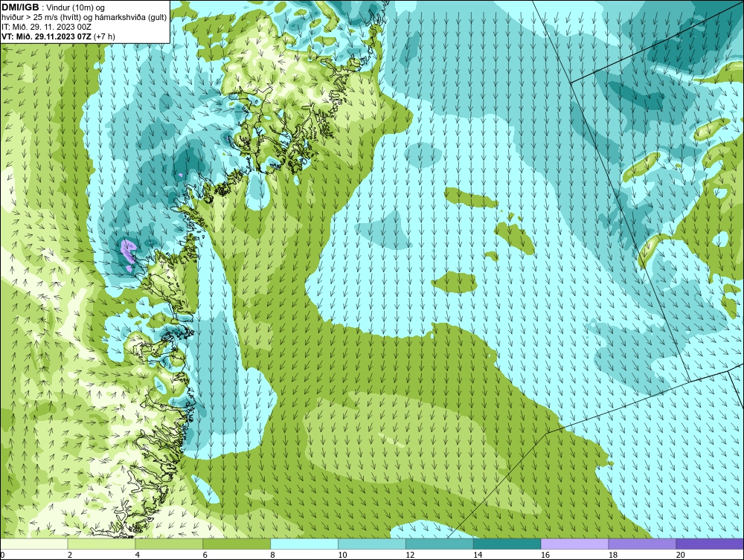The image size is (744, 560).
Task: Click the 16–18 m/s light purple legend swatch
Action: (x=574, y=544)
